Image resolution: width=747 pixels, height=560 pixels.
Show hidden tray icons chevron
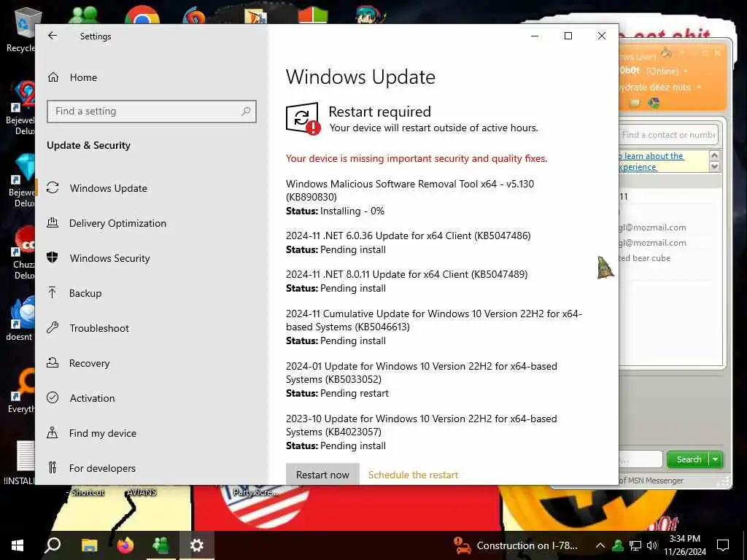600,545
